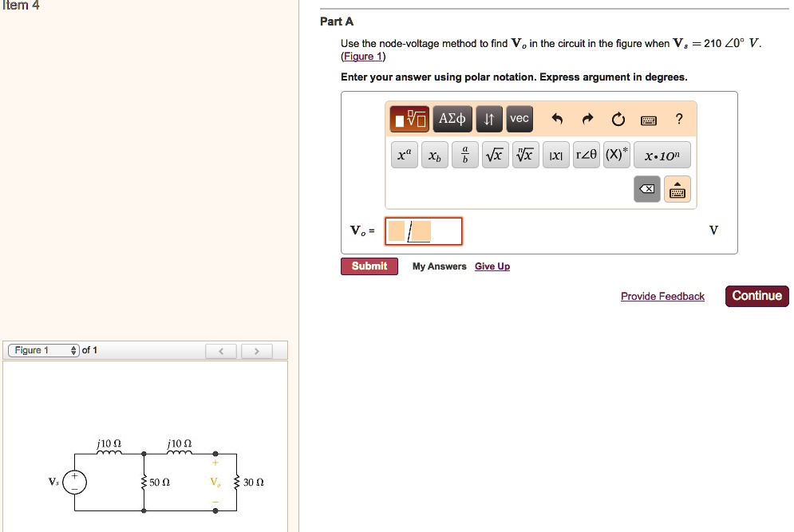Insert a superscript with x^a
The image size is (794, 532).
click(x=404, y=155)
